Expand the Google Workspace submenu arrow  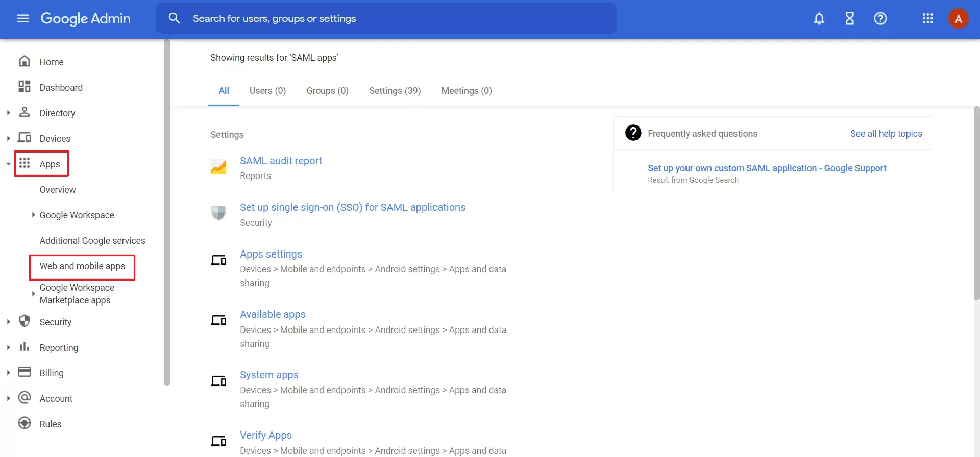pyautogui.click(x=33, y=215)
